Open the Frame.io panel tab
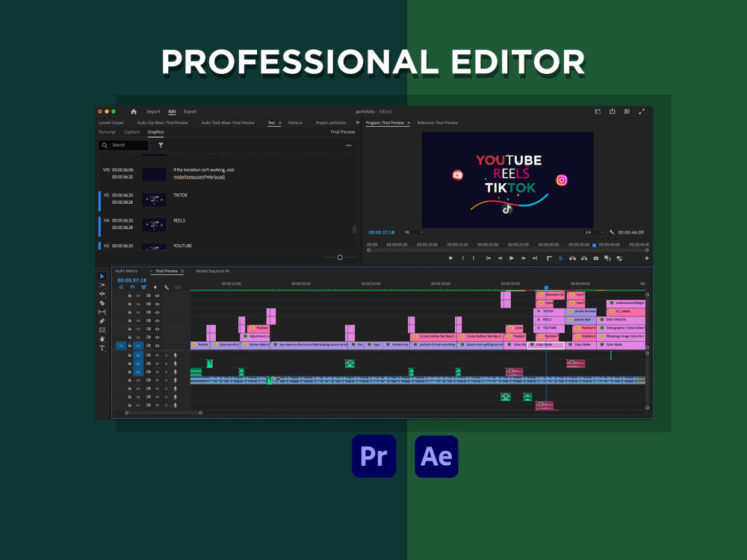Image resolution: width=747 pixels, height=560 pixels. [295, 123]
